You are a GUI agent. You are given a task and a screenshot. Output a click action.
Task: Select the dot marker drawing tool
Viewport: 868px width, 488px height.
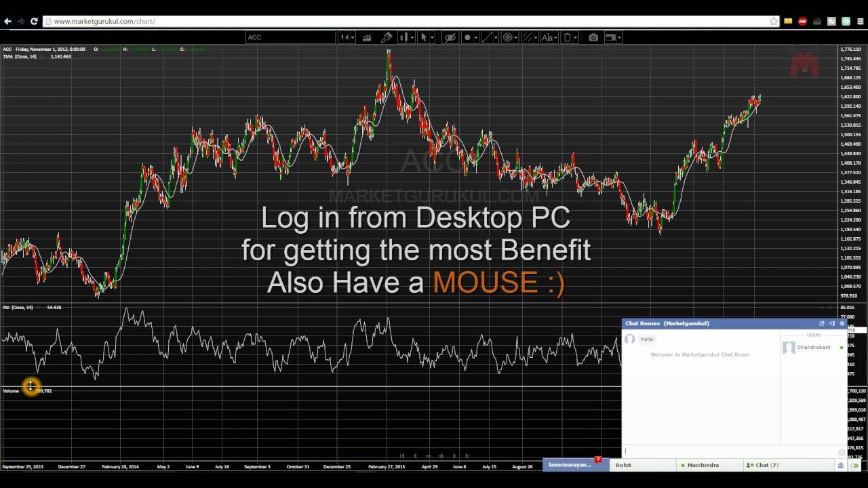[467, 37]
